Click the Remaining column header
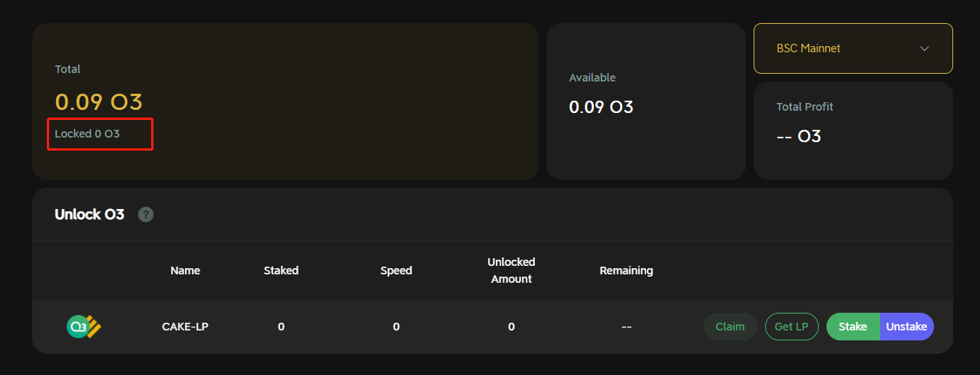Screen dimensions: 980x375 coord(626,270)
